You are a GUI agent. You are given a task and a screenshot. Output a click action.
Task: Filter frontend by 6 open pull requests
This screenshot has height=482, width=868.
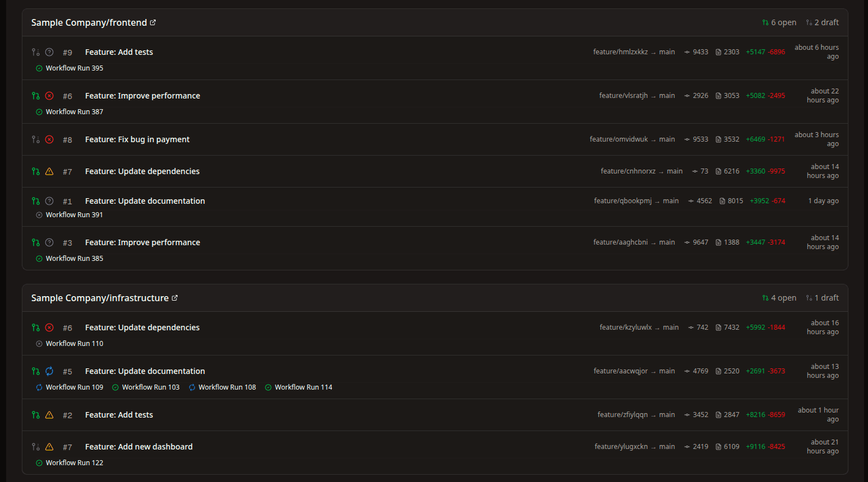[779, 22]
